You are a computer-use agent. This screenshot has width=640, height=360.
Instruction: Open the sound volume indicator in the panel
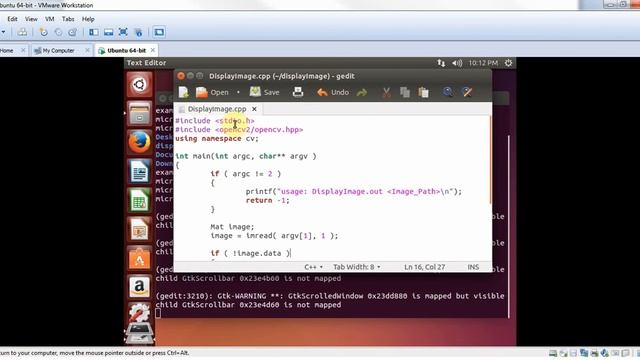tap(457, 63)
